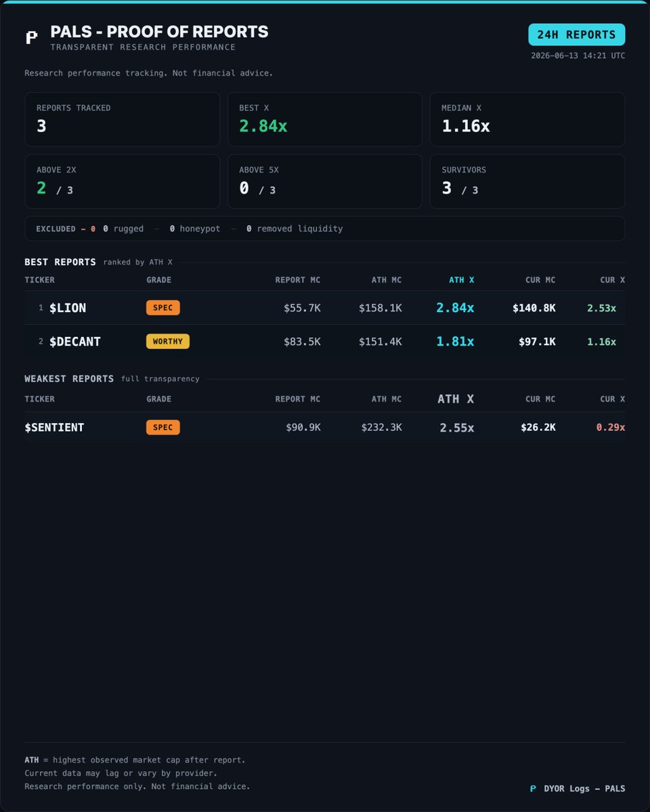This screenshot has width=650, height=812.
Task: Click the WORTHY grade badge for $DECANT
Action: (168, 341)
